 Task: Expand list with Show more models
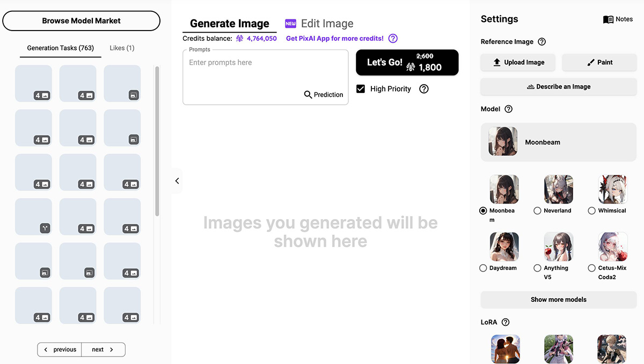(559, 300)
